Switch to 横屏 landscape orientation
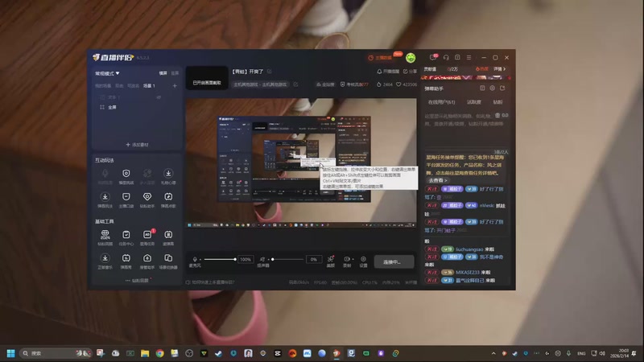Viewport: 644px width, 362px height. click(163, 73)
